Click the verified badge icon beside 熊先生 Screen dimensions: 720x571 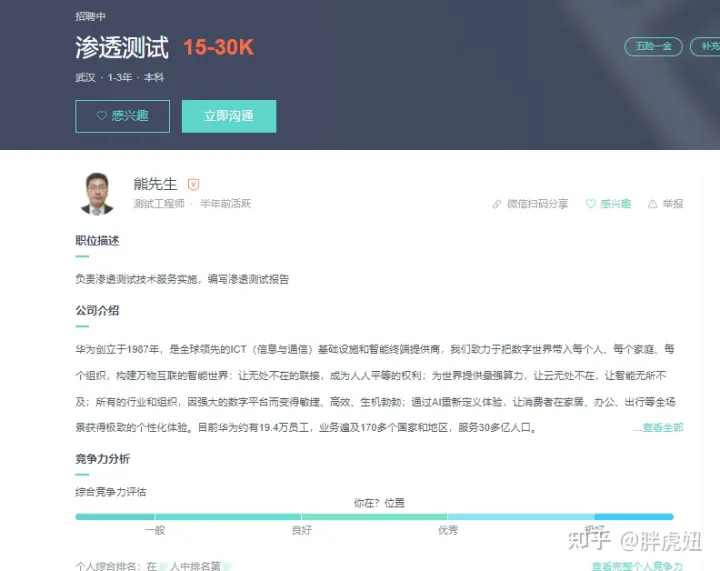[193, 185]
